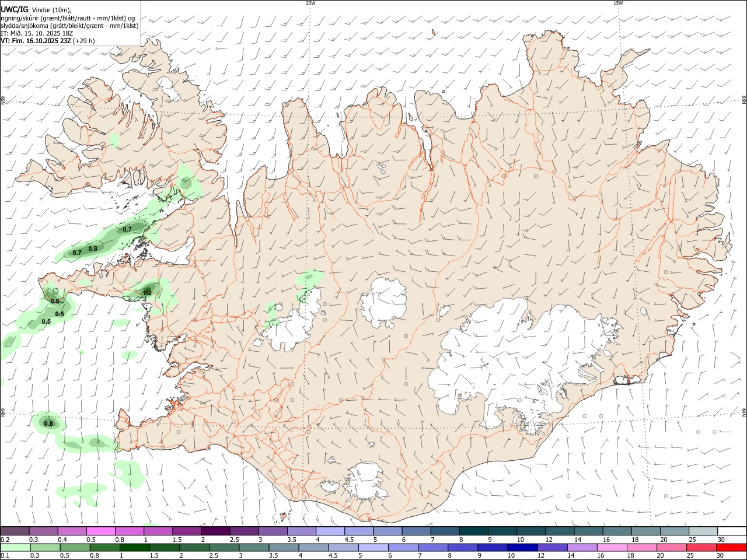
Task: Click the '0.2' label on the upper legend row
Action: [5, 540]
